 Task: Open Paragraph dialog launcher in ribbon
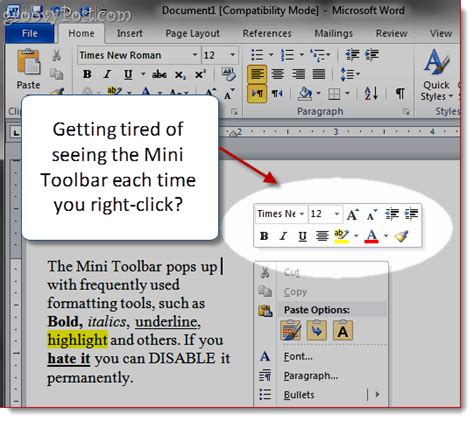(x=406, y=112)
